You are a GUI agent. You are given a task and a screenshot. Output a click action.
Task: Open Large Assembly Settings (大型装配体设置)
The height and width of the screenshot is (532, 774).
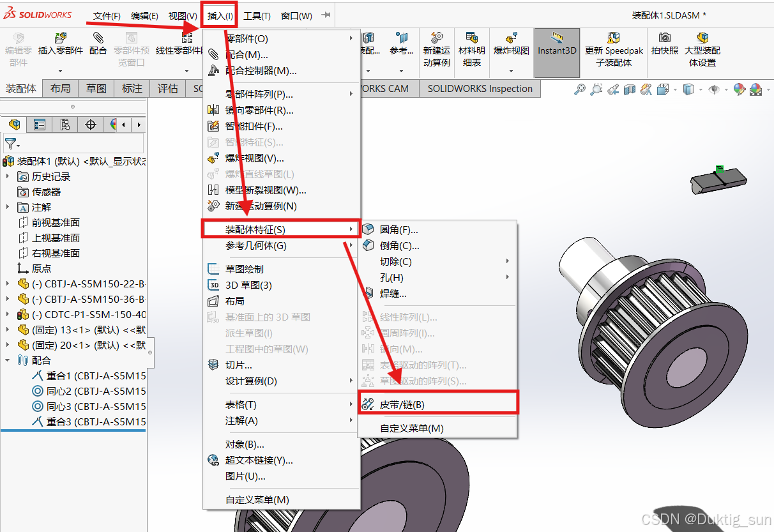click(x=702, y=49)
